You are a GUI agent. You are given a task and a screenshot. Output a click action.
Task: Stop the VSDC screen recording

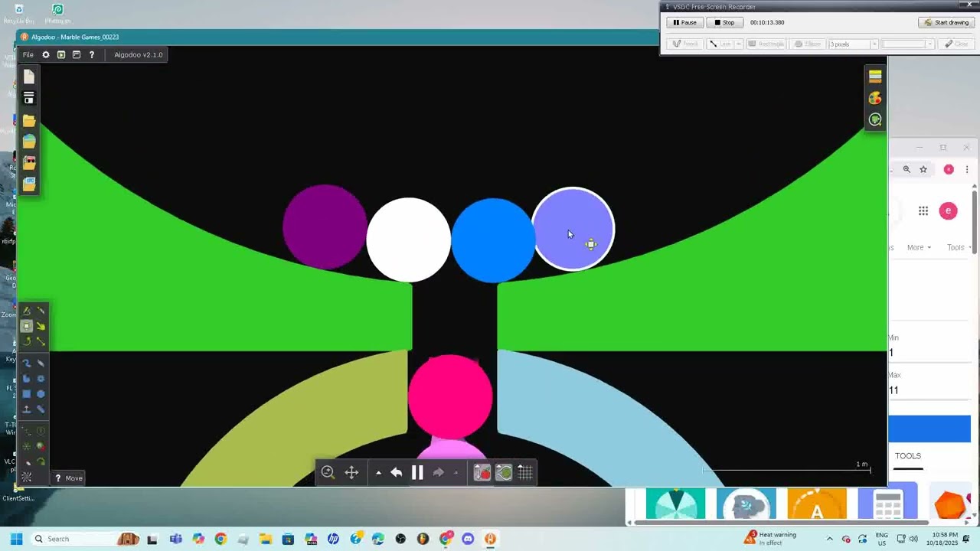(x=724, y=22)
